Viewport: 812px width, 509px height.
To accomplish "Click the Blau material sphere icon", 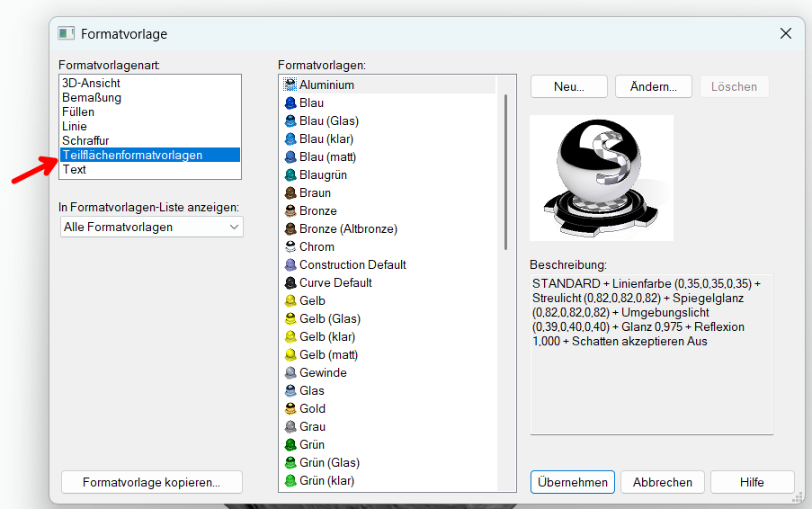I will point(290,103).
